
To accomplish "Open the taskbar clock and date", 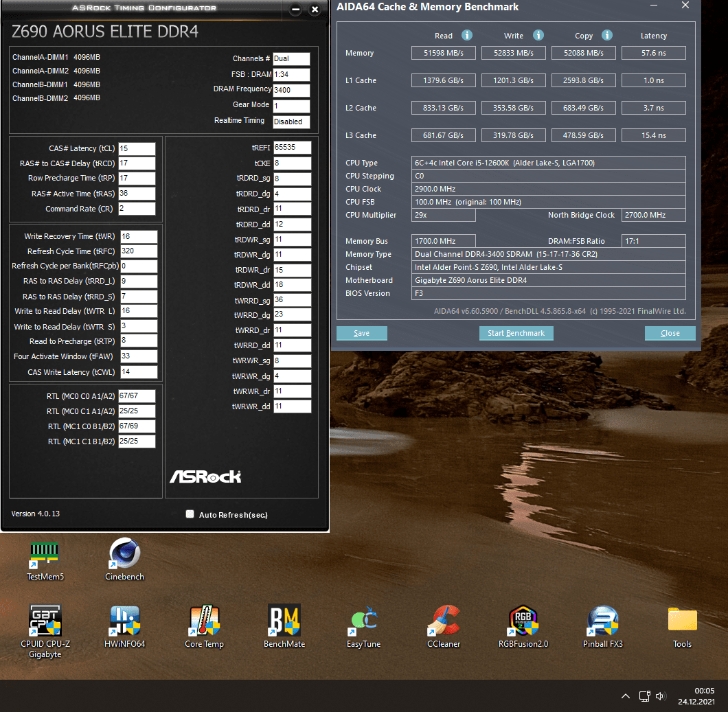I will point(696,696).
